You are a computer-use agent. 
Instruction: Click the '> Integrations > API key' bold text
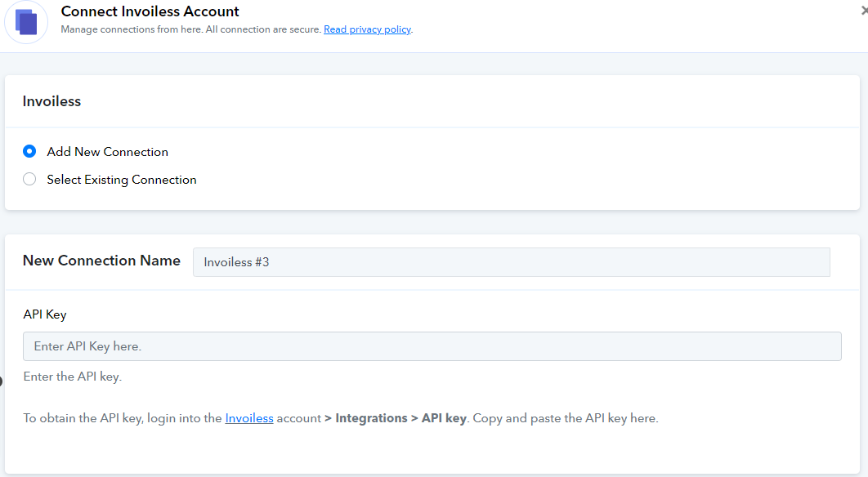(396, 418)
